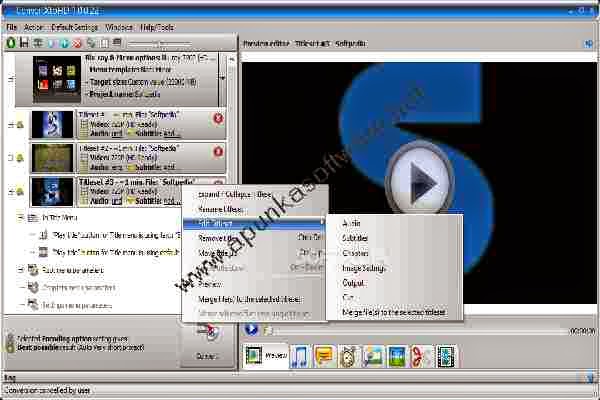Open the Action menu

[33, 28]
